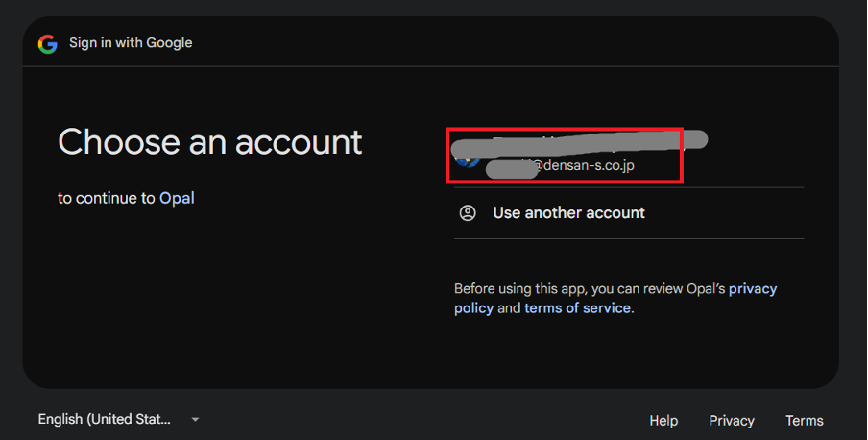Open the Terms footer link
868x440 pixels.
[804, 421]
